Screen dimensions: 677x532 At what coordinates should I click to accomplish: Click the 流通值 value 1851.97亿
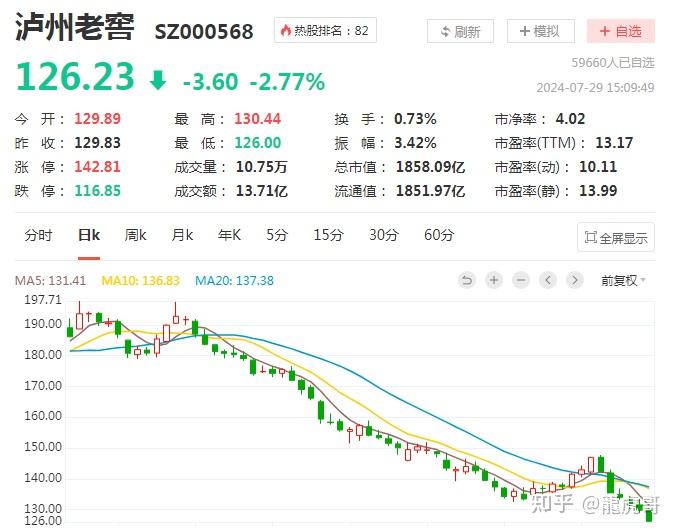click(430, 191)
